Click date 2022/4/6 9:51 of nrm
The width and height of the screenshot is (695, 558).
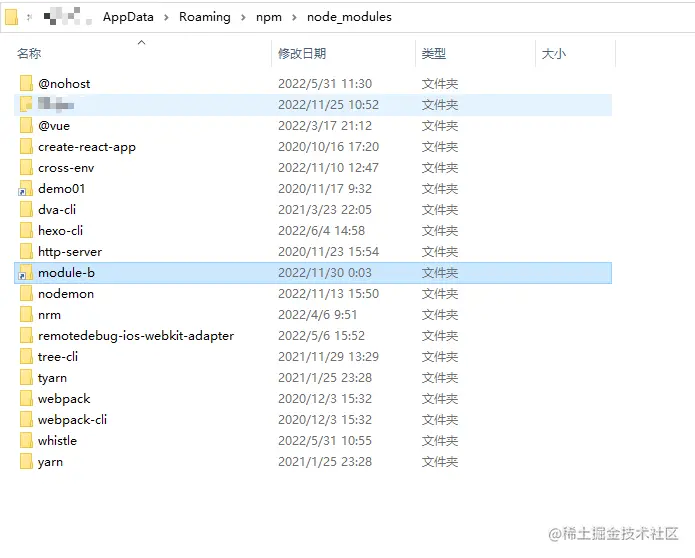click(x=317, y=315)
